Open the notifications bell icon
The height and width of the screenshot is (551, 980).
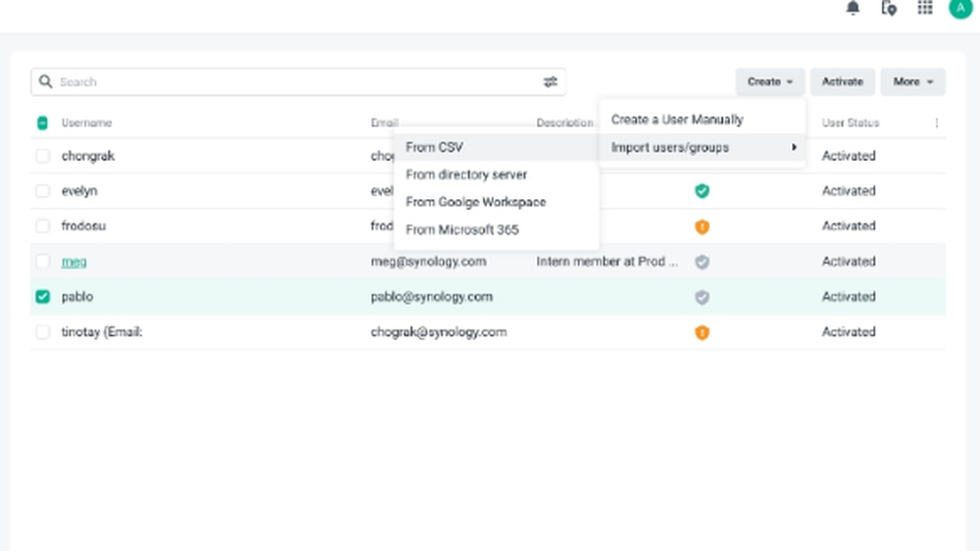[853, 9]
